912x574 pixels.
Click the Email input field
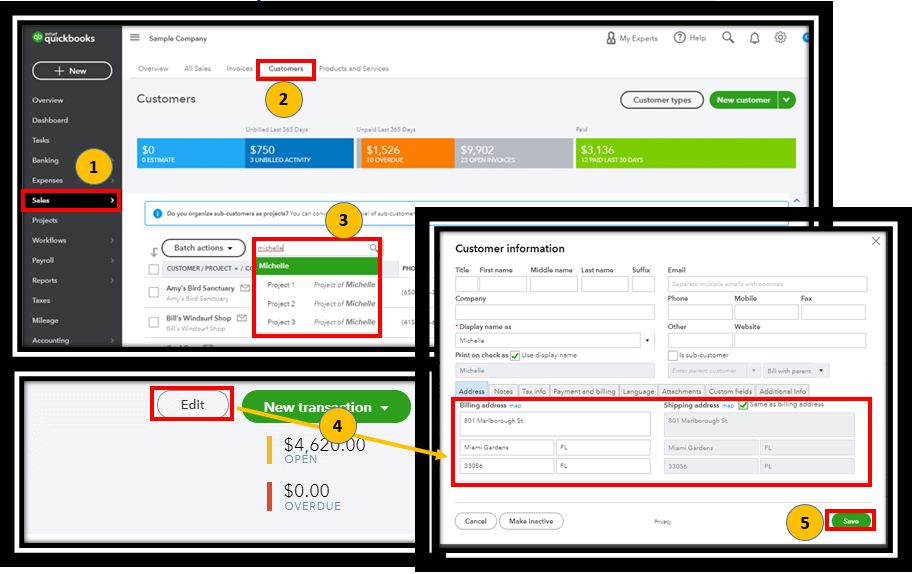pyautogui.click(x=767, y=284)
